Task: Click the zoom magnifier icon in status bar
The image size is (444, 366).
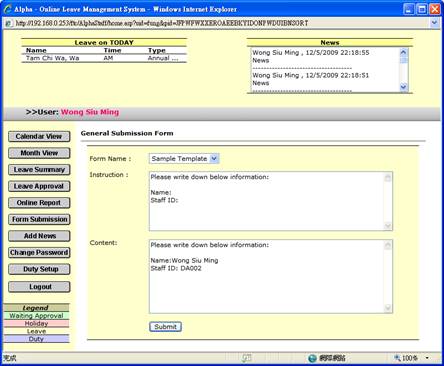Action: pos(397,358)
